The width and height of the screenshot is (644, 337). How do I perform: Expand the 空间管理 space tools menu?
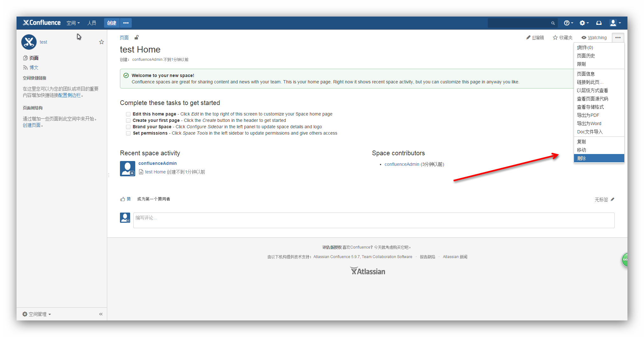(37, 314)
